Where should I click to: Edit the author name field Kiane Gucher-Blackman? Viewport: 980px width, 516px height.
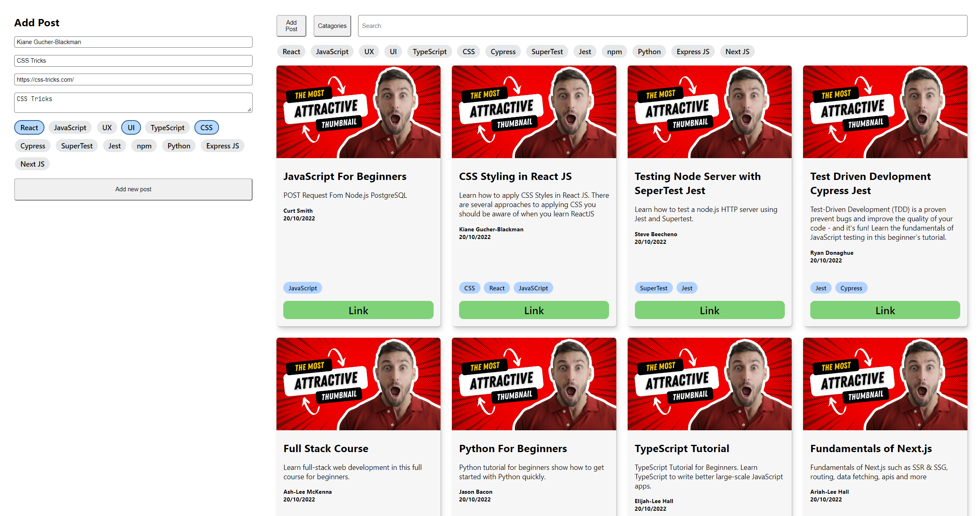click(133, 42)
